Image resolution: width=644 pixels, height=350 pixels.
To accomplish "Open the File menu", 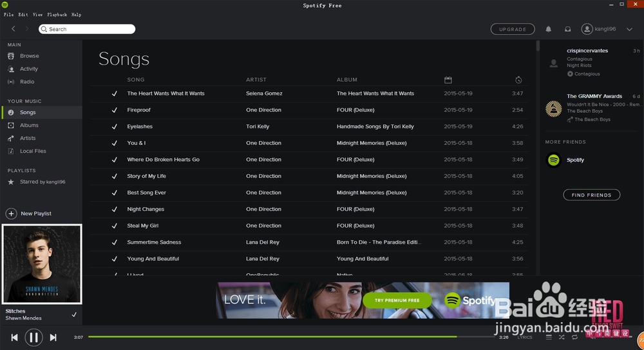I will [8, 14].
